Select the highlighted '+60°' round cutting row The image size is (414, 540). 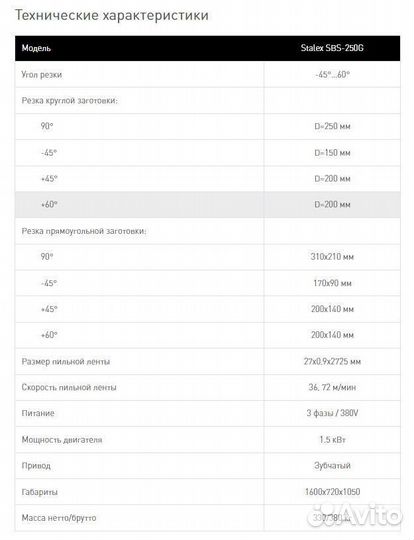207,205
